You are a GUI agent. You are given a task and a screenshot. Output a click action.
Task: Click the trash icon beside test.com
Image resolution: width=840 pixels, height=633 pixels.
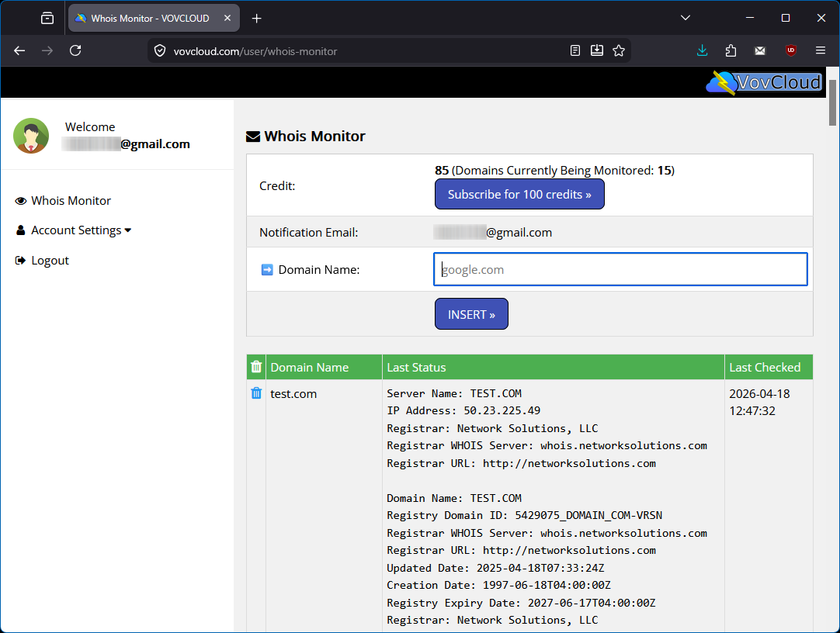256,393
